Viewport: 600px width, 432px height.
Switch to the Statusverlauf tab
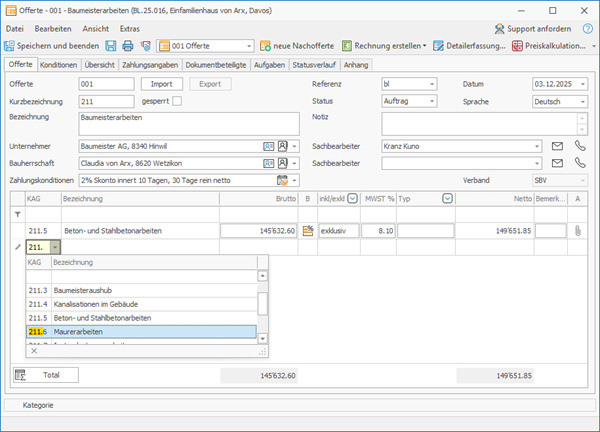314,65
